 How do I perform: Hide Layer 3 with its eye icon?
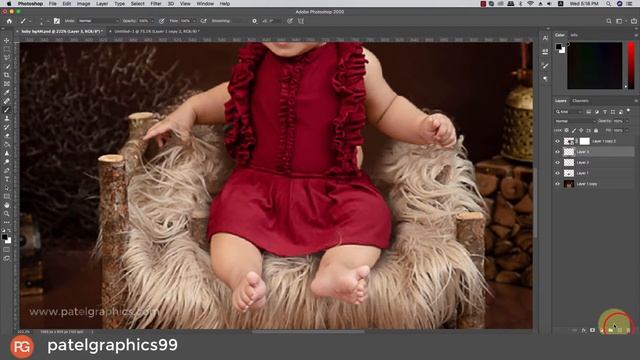click(558, 152)
